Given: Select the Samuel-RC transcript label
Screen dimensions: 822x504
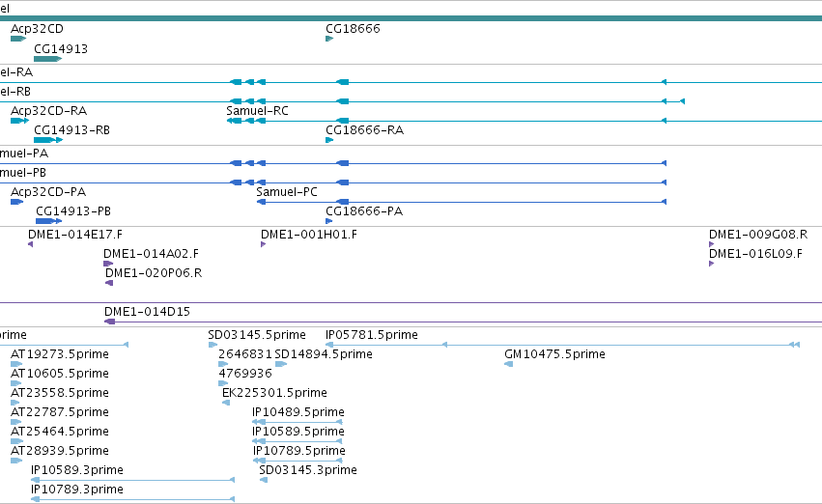Looking at the screenshot, I should pyautogui.click(x=257, y=110).
